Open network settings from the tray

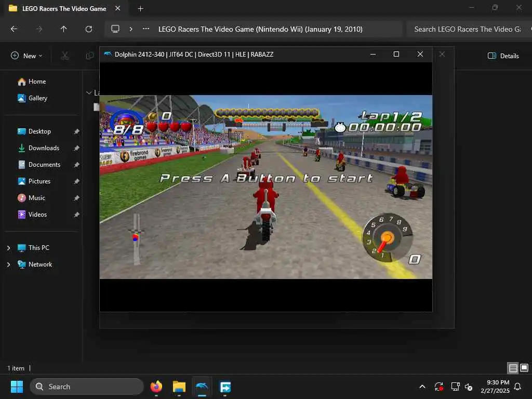coord(455,387)
